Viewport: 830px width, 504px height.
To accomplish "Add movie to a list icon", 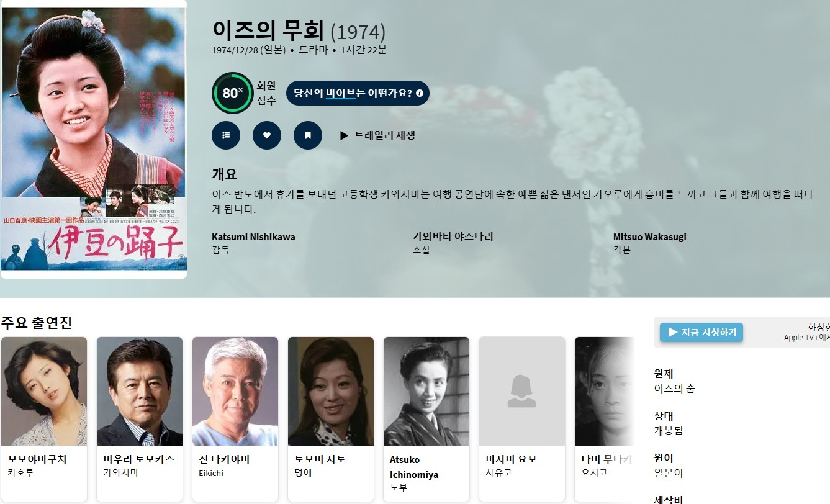I will click(226, 135).
